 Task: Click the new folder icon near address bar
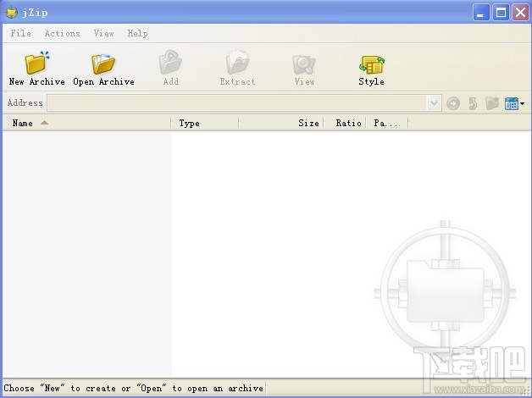(492, 103)
